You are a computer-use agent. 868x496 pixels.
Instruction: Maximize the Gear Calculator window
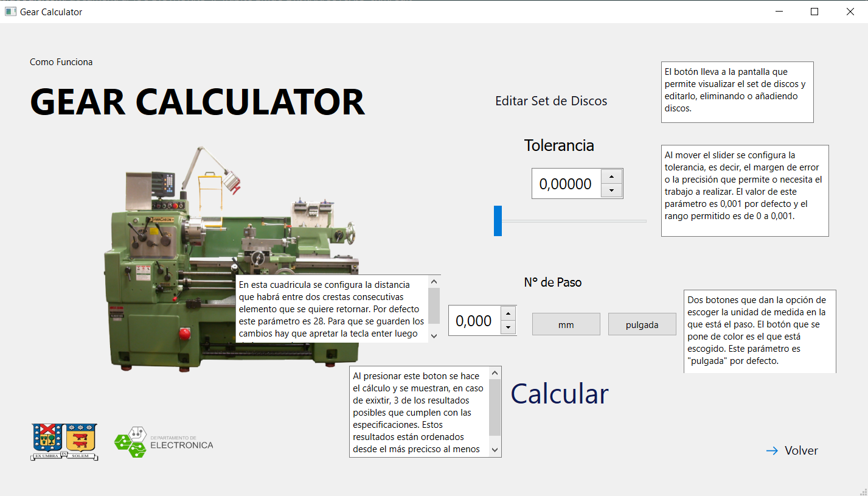(814, 12)
